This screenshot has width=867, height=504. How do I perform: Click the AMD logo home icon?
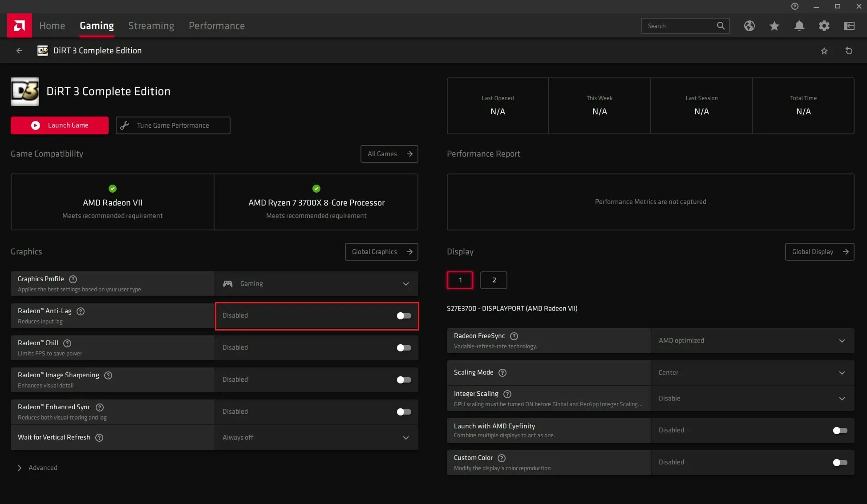pyautogui.click(x=19, y=25)
